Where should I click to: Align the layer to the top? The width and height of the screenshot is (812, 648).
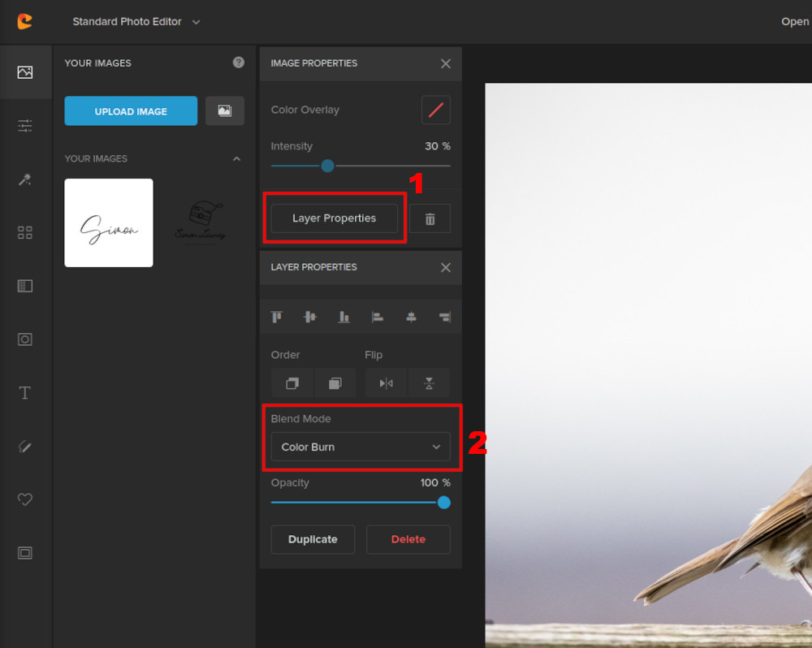click(x=276, y=317)
